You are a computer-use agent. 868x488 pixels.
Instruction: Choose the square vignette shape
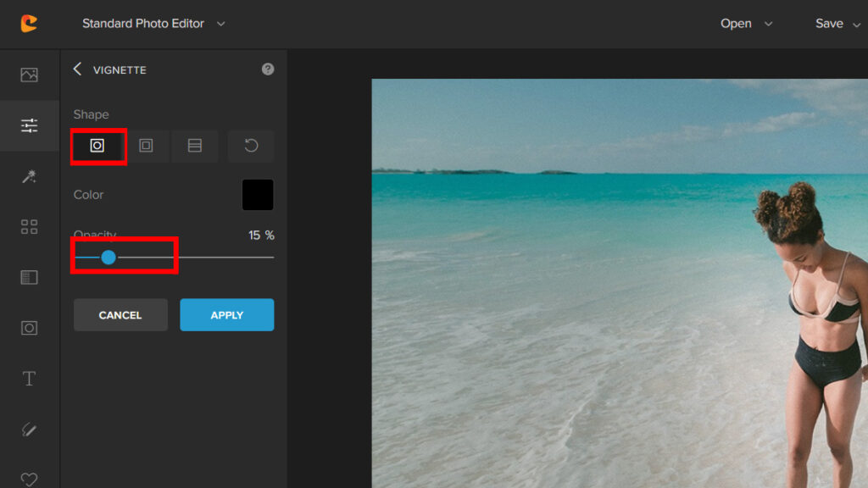146,146
